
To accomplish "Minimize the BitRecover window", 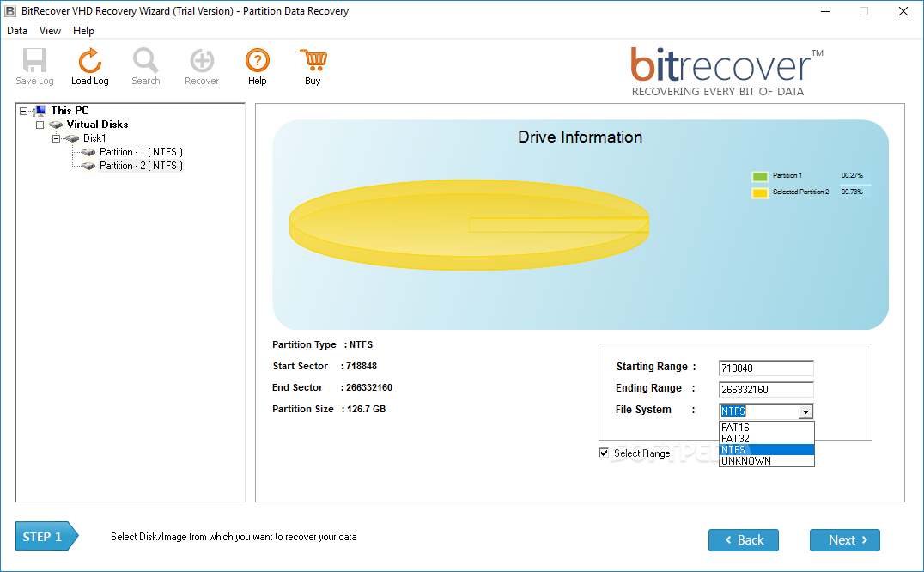I will click(x=825, y=11).
